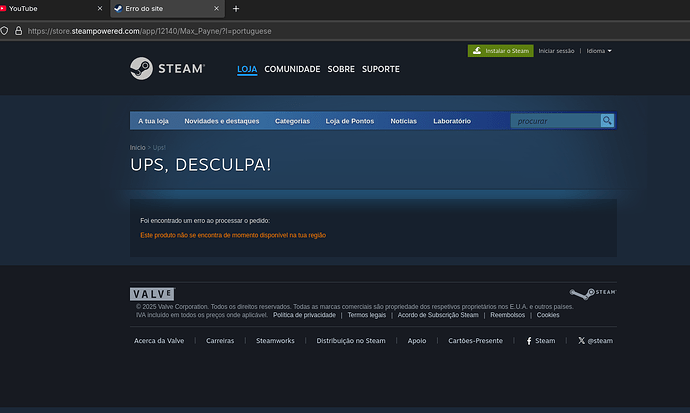Viewport: 690px width, 413px height.
Task: Close the Erro do site tab
Action: 217,8
